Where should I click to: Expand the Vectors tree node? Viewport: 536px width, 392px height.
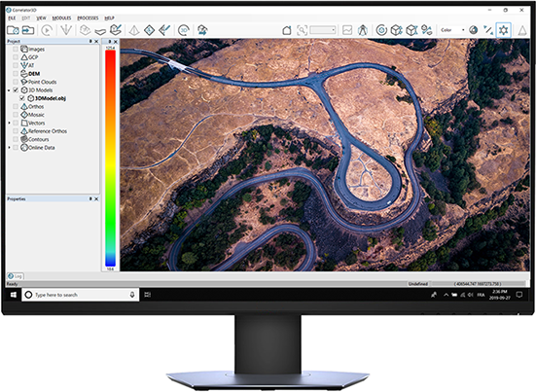coord(9,123)
